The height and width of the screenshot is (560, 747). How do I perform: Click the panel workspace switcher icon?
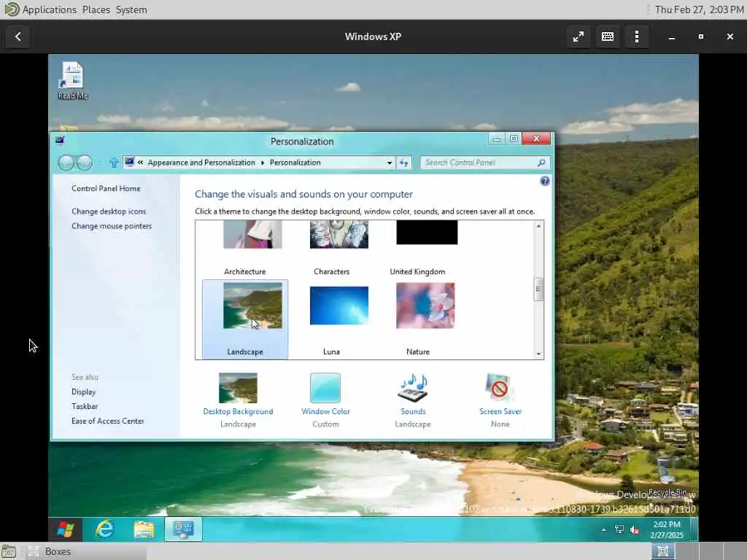[662, 551]
